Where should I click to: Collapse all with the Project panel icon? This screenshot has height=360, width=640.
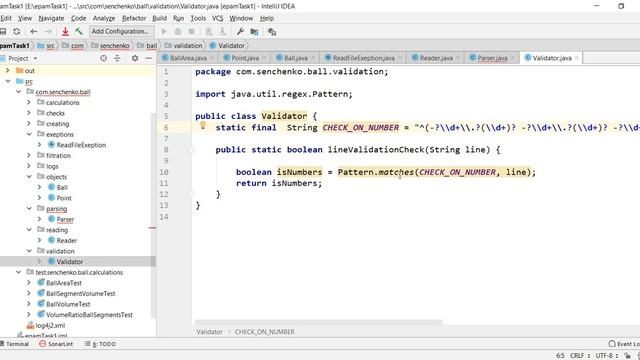click(117, 58)
